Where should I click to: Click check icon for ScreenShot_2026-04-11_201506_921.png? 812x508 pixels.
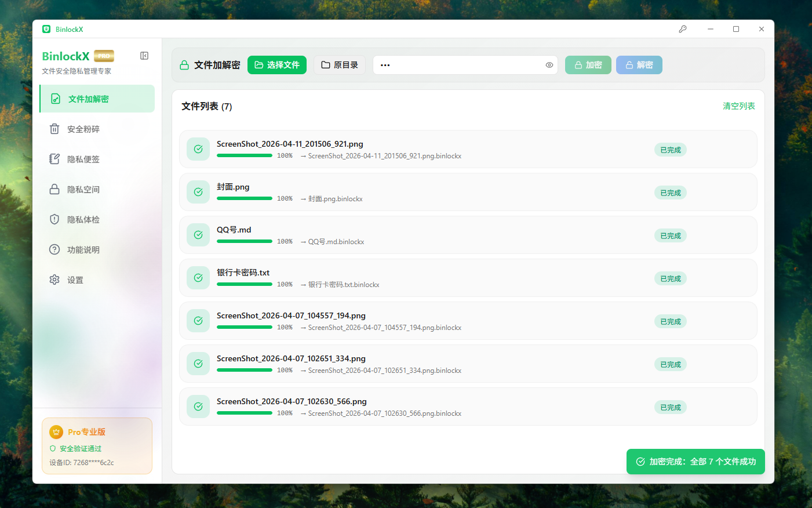198,149
